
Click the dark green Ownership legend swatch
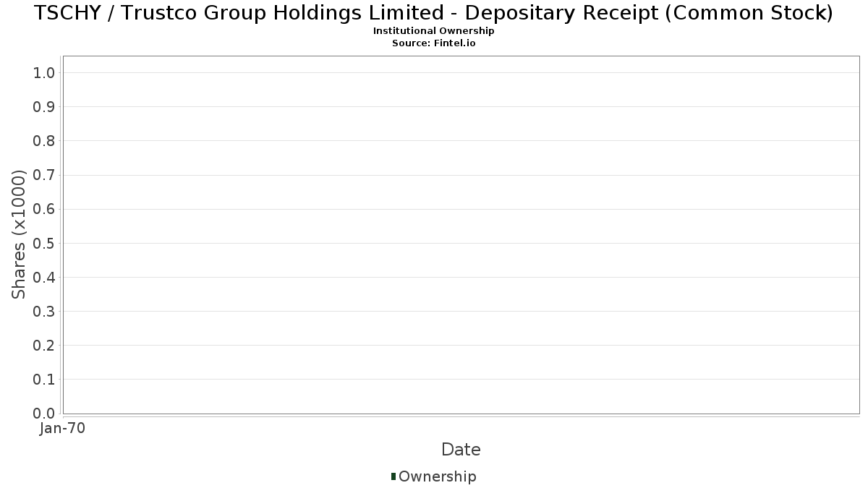393,476
